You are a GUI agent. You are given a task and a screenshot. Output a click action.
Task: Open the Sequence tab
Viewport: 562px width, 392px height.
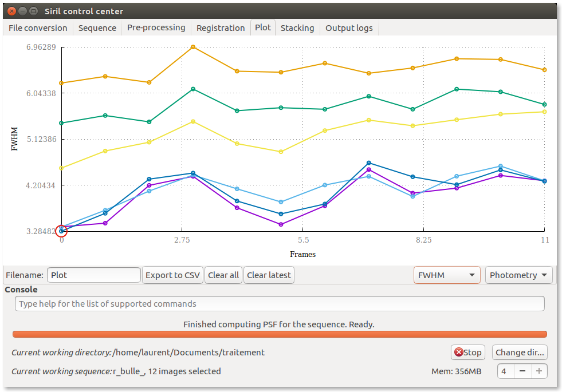[x=97, y=28]
